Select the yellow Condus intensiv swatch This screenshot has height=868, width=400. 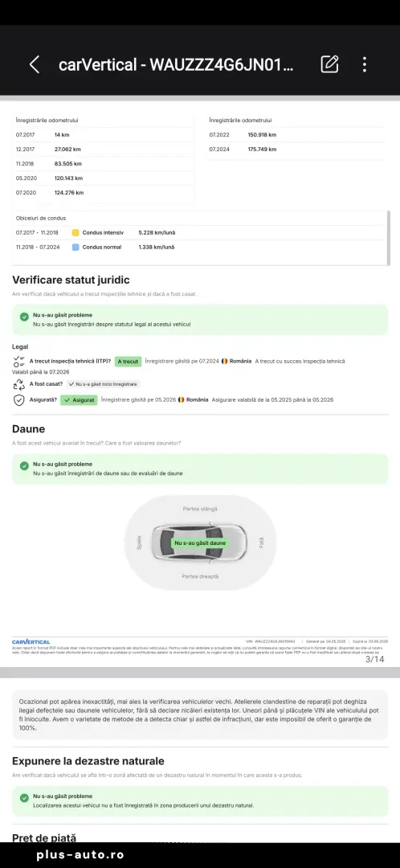[76, 232]
